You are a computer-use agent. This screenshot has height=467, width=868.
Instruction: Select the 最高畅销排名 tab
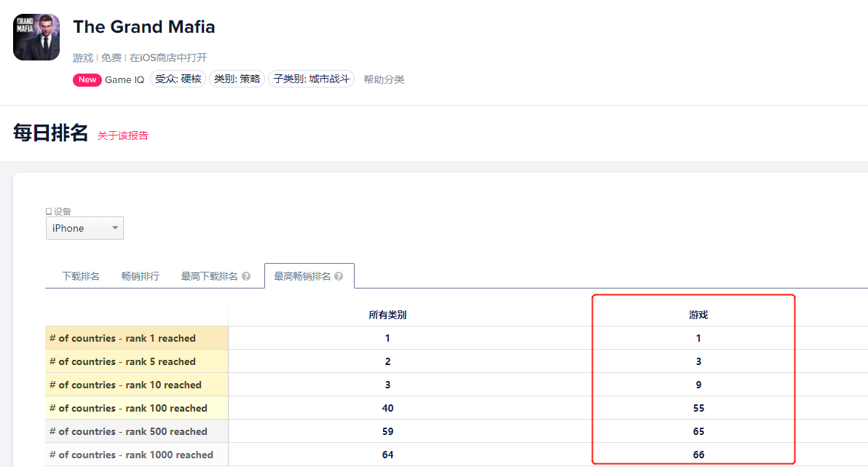(x=302, y=276)
